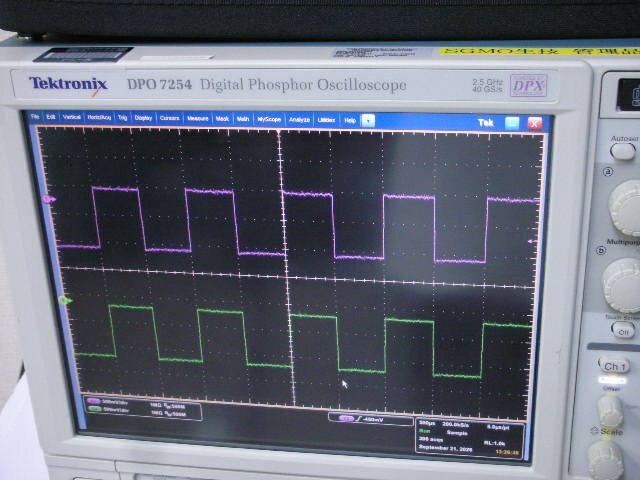Image resolution: width=640 pixels, height=480 pixels.
Task: Click the acqs acquisition count readout
Action: (431, 439)
